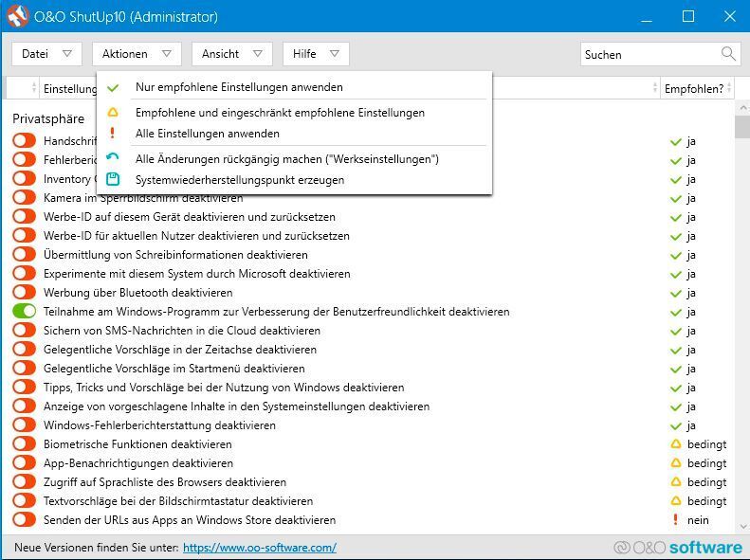Click the red exclamation icon in Aktionen menu
The image size is (750, 560).
pos(113,133)
